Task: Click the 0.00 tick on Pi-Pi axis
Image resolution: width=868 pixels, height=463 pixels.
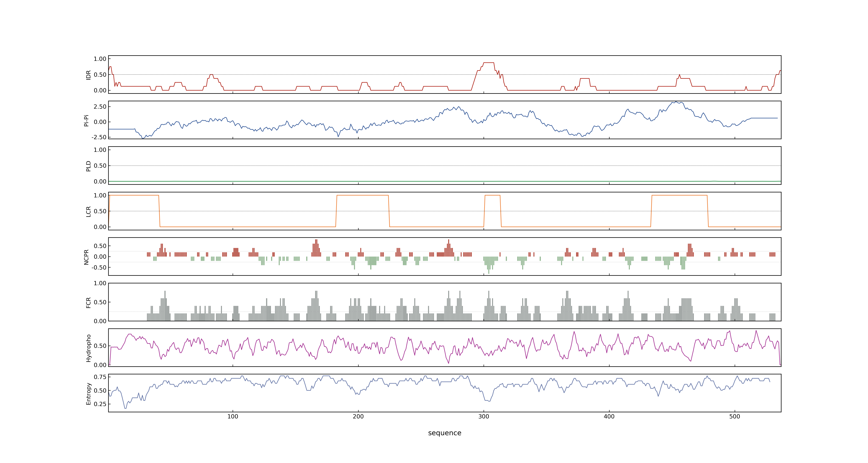Action: (x=100, y=122)
